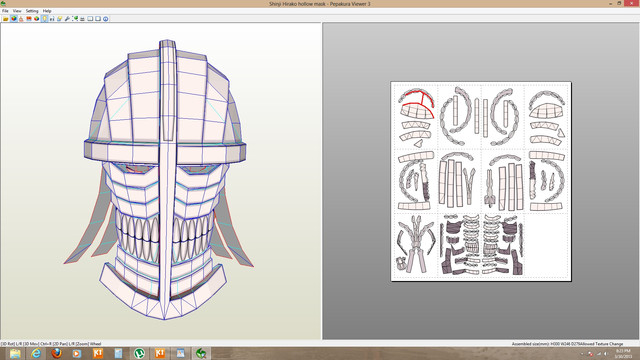The width and height of the screenshot is (640, 360).
Task: Click the wrench settings icon in toolbar
Action: pos(67,19)
